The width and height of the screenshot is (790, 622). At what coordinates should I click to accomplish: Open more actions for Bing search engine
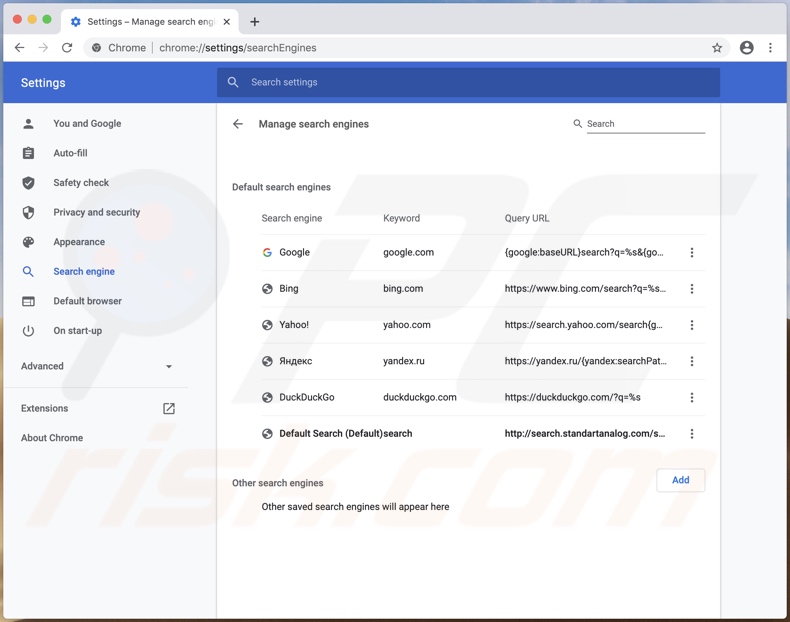[x=692, y=289]
